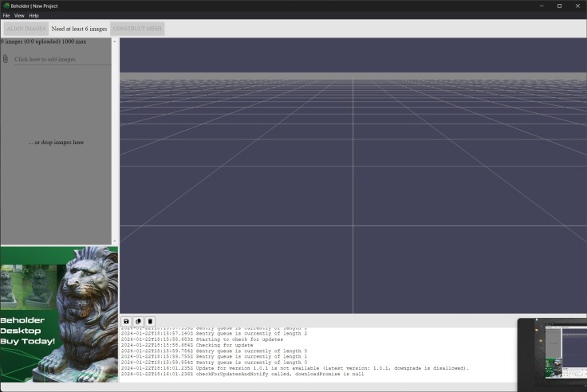The height and width of the screenshot is (392, 587).
Task: Click the copy log icon
Action: click(138, 321)
